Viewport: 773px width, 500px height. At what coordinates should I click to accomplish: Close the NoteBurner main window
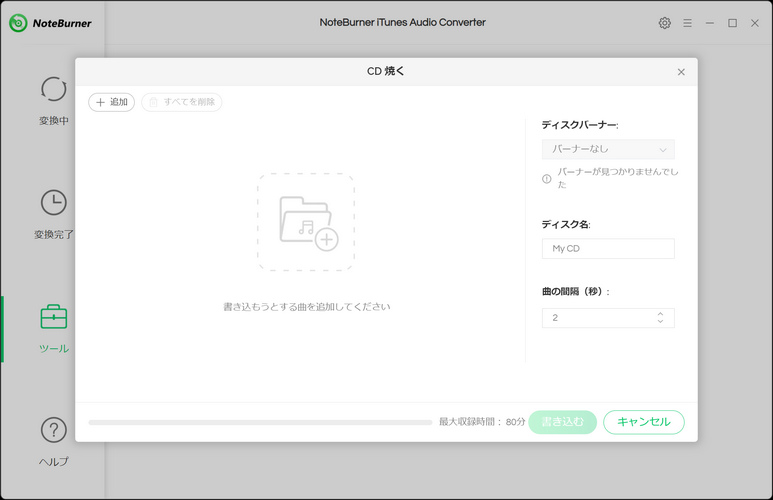pyautogui.click(x=755, y=23)
